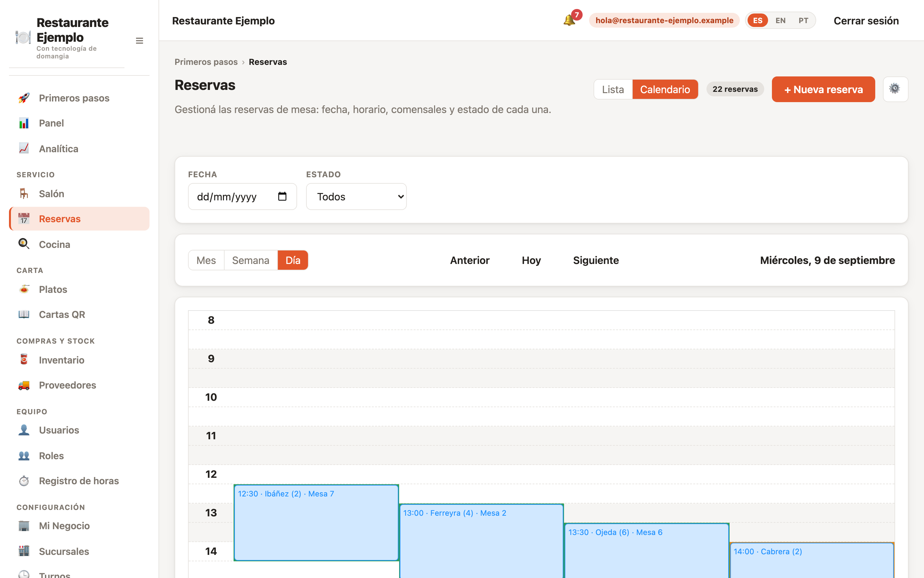Open the 12:30 Ibáñez Mesa 7 reservation
The image size is (924, 578).
pyautogui.click(x=316, y=522)
